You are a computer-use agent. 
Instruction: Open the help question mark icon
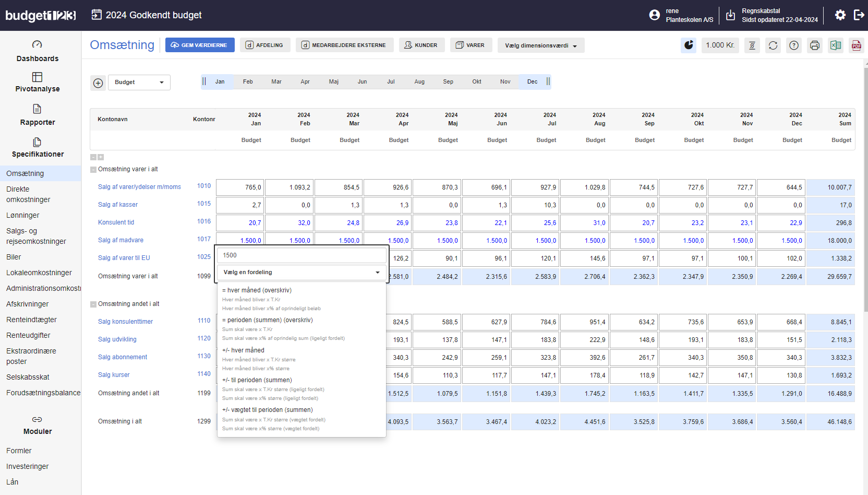click(x=794, y=45)
